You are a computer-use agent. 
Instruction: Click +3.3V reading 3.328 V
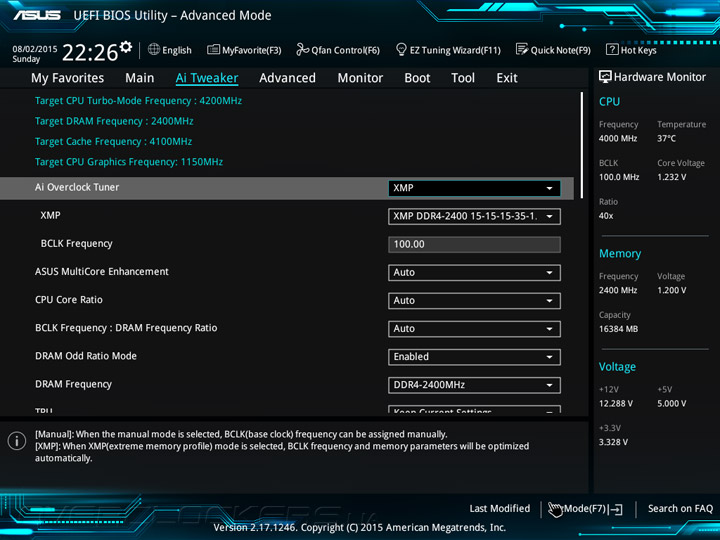613,442
